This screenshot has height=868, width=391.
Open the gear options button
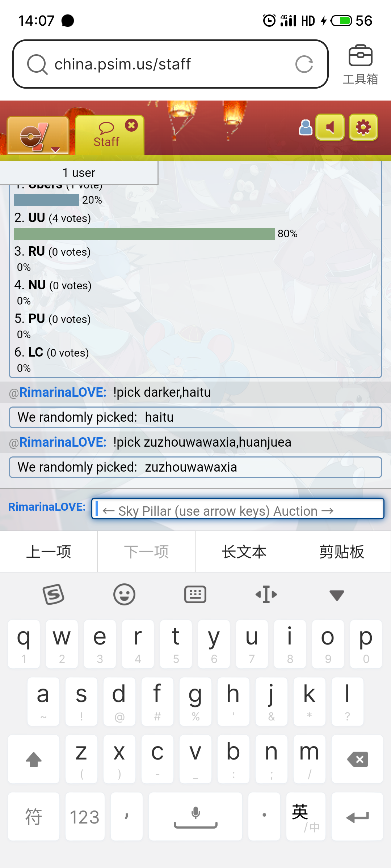(363, 127)
